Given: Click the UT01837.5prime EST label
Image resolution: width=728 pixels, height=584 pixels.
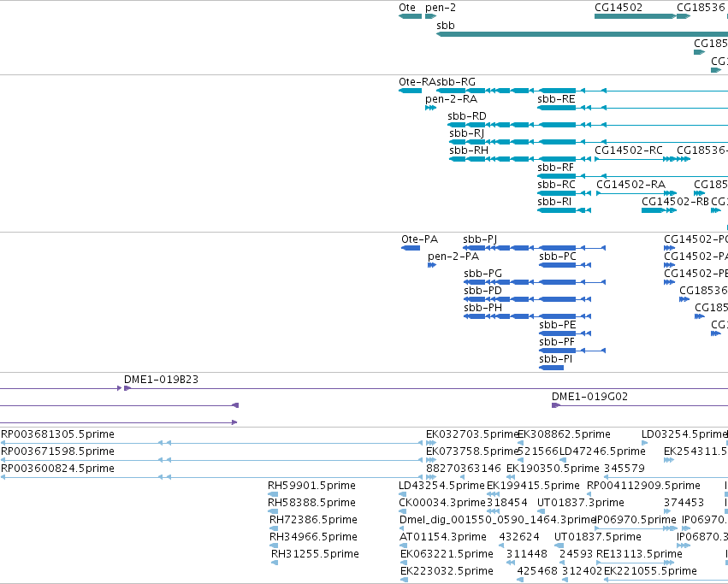Looking at the screenshot, I should [598, 538].
